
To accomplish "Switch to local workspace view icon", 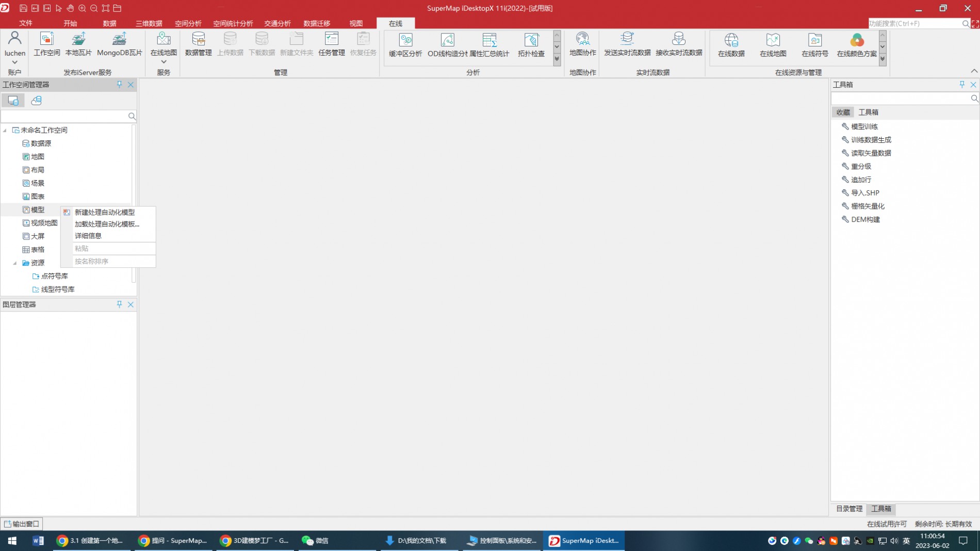I will (13, 101).
